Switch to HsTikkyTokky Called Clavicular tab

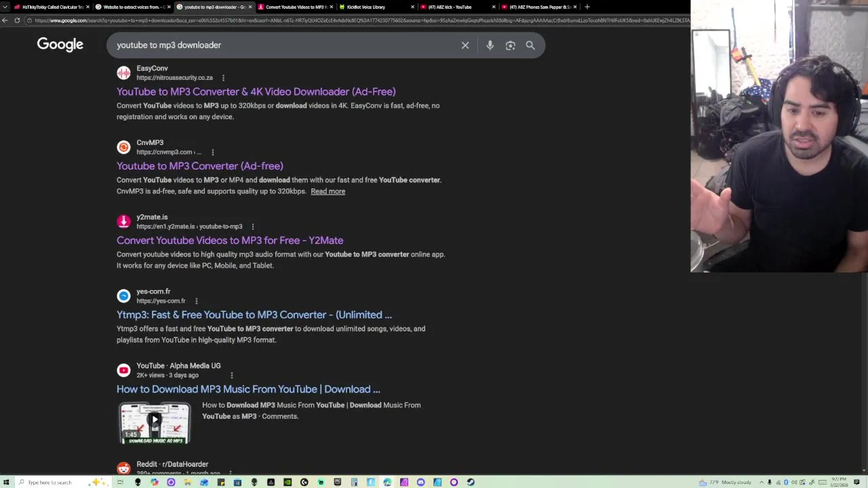52,7
